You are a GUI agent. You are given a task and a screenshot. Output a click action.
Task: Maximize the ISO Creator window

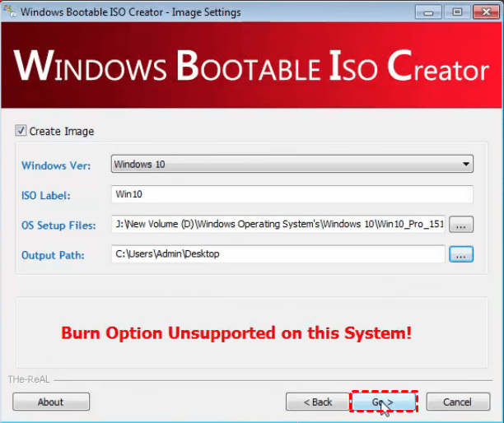pos(457,12)
